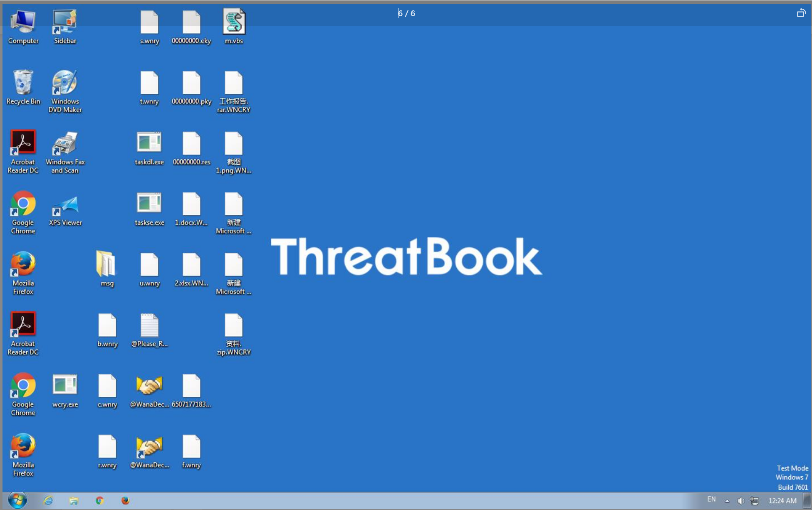Click the Show Desktop strip beside the clock
The image size is (812, 510).
(x=807, y=500)
